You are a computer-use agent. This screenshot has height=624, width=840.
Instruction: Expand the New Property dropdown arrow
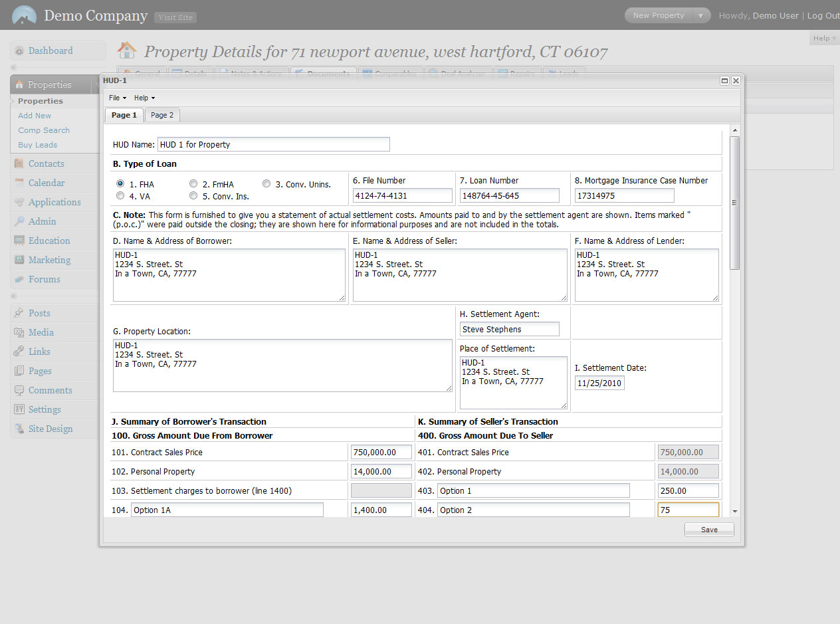tap(700, 15)
